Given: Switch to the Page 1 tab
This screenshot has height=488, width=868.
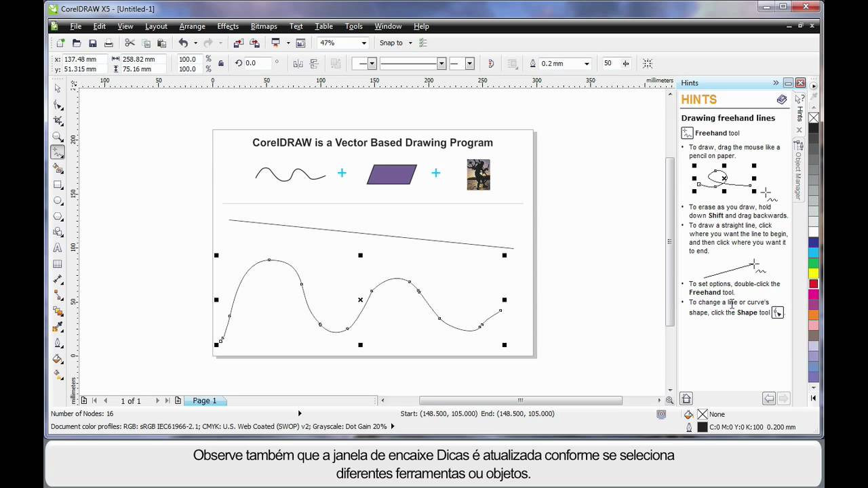Looking at the screenshot, I should [205, 401].
